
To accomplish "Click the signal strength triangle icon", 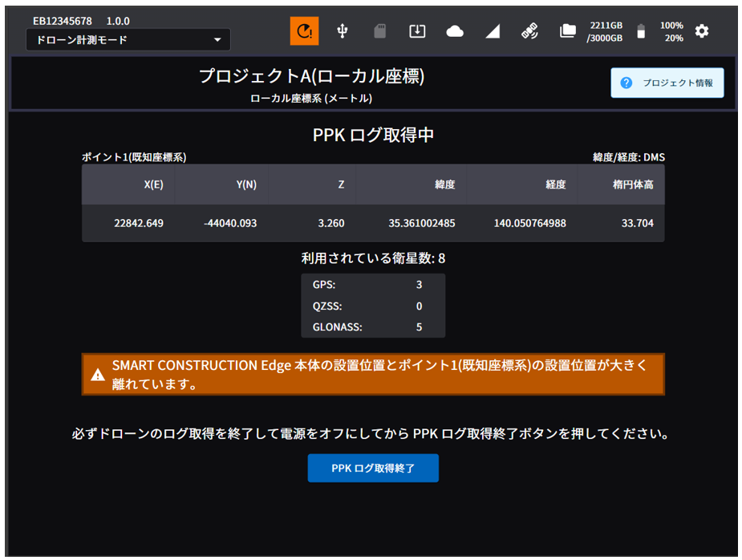I will 493,31.
